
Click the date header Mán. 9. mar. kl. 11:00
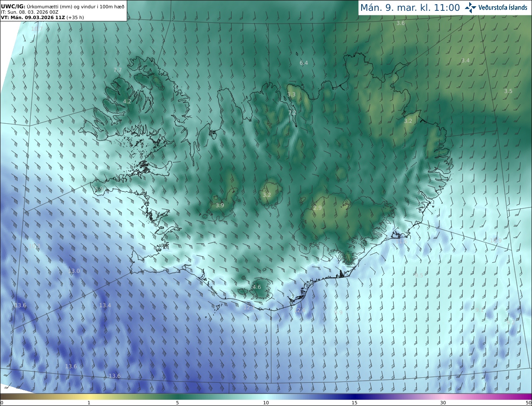pos(410,7)
